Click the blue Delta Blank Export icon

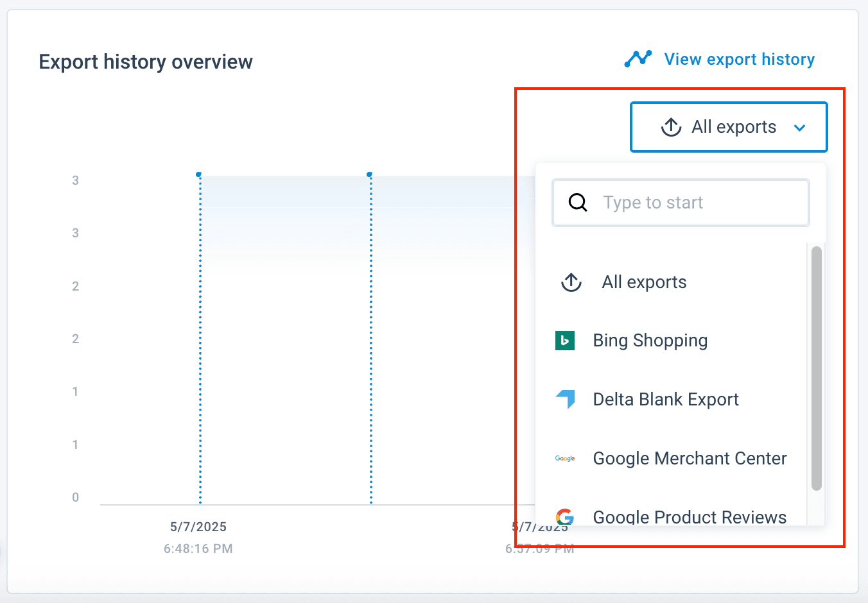tap(566, 399)
